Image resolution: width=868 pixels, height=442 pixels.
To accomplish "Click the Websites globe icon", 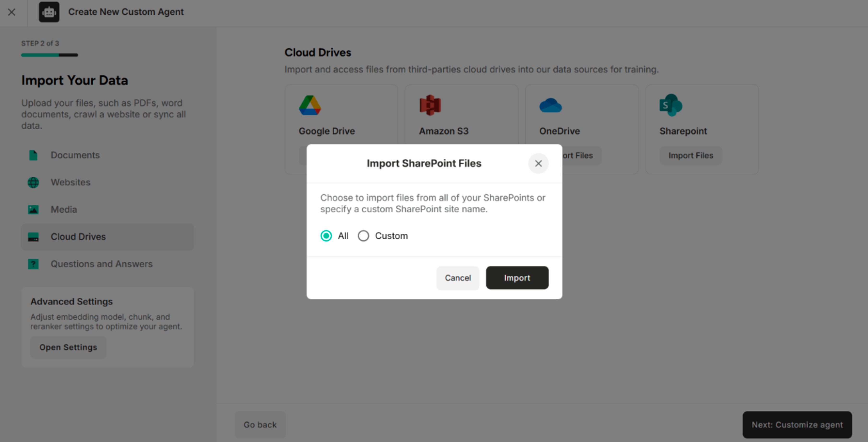I will click(33, 182).
